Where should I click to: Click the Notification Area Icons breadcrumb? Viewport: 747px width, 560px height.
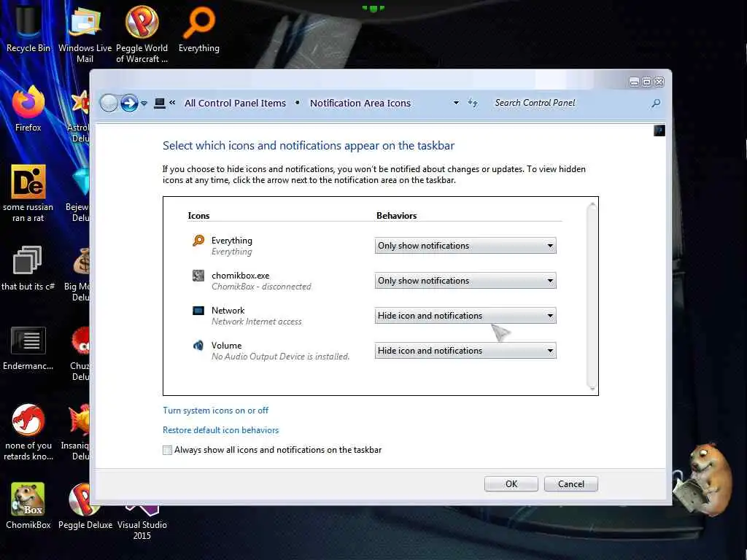(x=360, y=103)
